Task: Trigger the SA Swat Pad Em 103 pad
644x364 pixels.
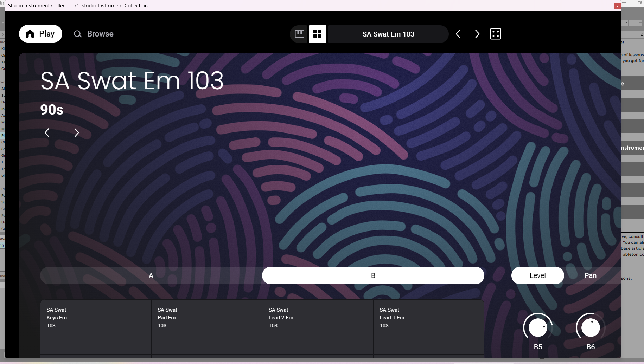Action: (x=207, y=327)
